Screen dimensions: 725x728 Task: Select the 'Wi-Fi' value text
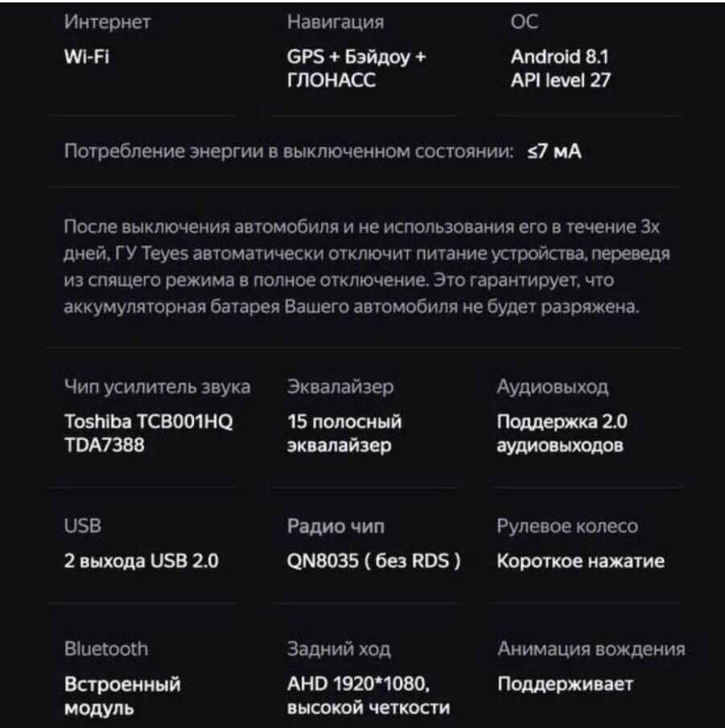click(86, 57)
